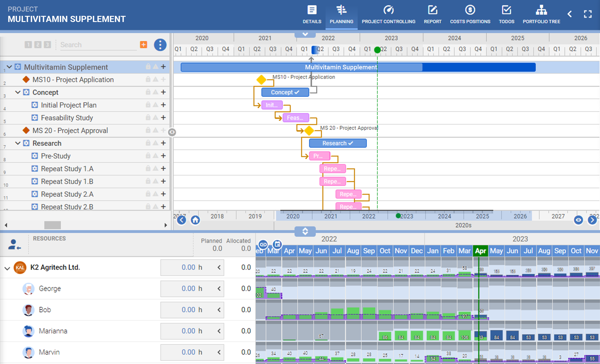
Task: Click the splitter handle between tree and Gantt
Action: coord(172,132)
